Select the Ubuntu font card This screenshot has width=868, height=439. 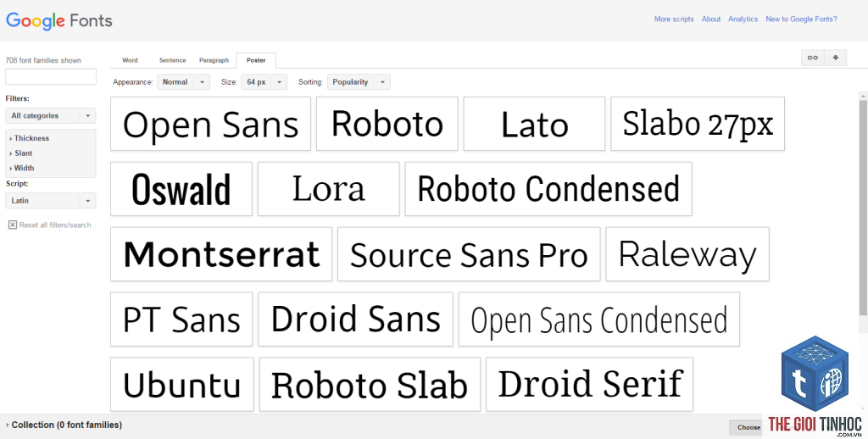[x=182, y=384]
